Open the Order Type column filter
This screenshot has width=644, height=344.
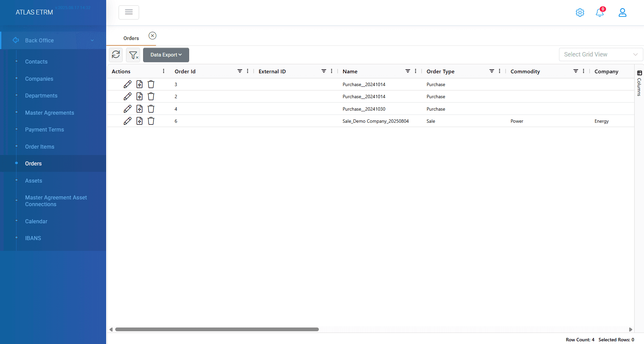[492, 71]
